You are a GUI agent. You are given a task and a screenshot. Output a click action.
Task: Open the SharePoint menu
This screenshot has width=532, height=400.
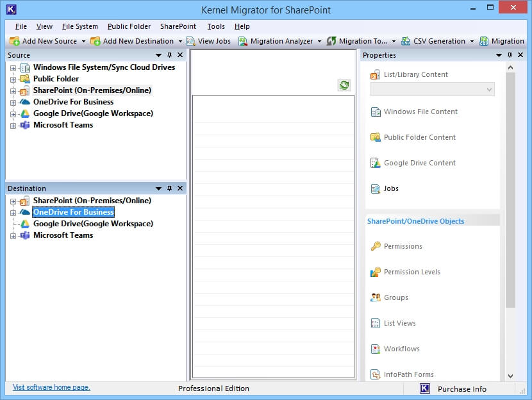click(x=178, y=26)
